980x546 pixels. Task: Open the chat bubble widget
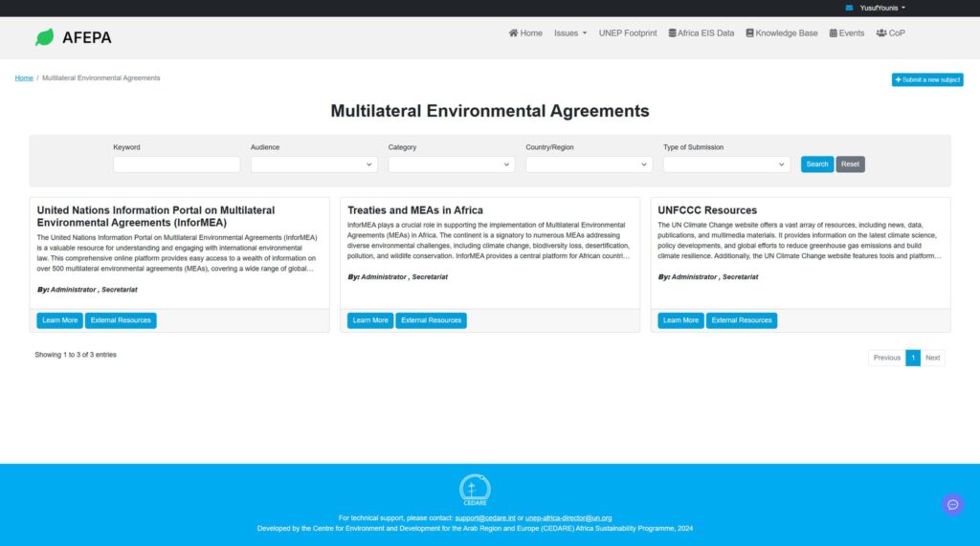point(952,505)
